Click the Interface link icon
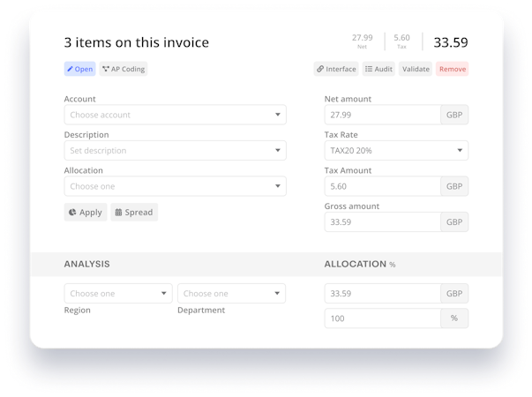The width and height of the screenshot is (532, 397). pyautogui.click(x=319, y=69)
